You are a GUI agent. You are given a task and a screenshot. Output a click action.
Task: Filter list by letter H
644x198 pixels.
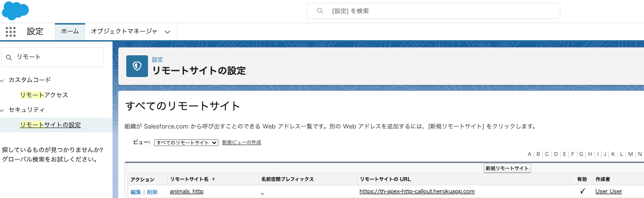click(591, 154)
